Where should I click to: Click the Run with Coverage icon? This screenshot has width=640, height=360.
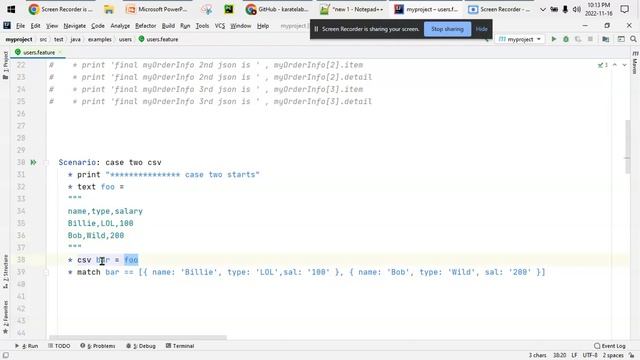(x=578, y=39)
